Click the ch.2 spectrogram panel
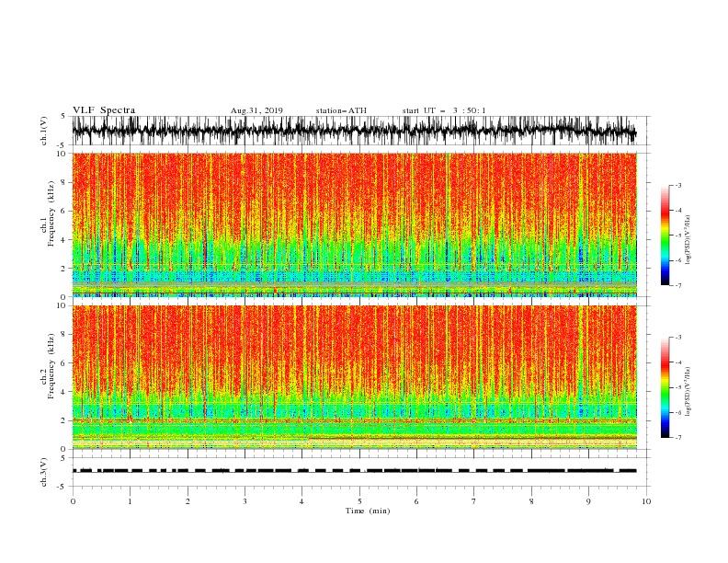 (355, 377)
